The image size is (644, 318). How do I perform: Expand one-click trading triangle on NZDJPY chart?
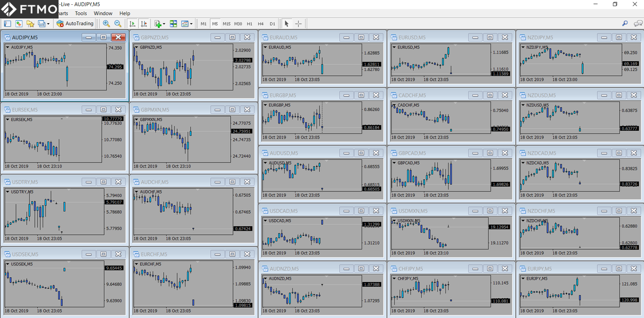[523, 47]
